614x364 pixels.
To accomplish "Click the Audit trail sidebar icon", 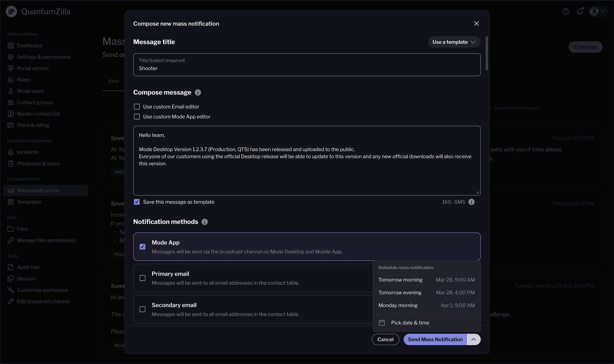I will click(10, 267).
